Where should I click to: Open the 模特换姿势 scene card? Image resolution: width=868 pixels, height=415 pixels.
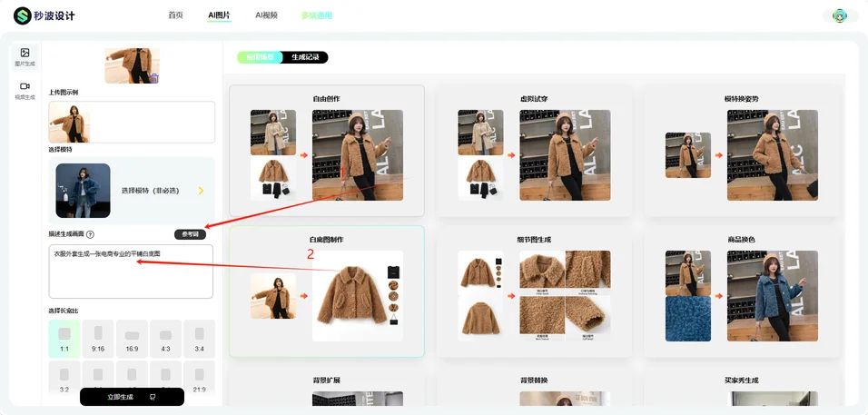[x=742, y=151]
